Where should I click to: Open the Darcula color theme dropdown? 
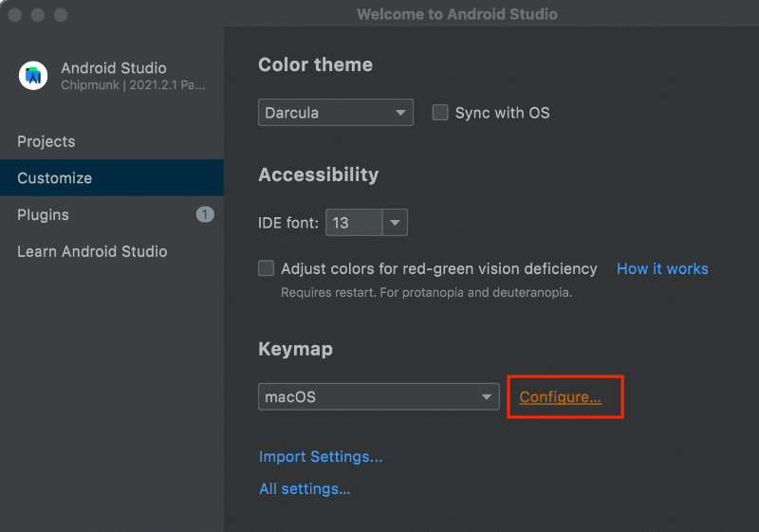coord(336,113)
